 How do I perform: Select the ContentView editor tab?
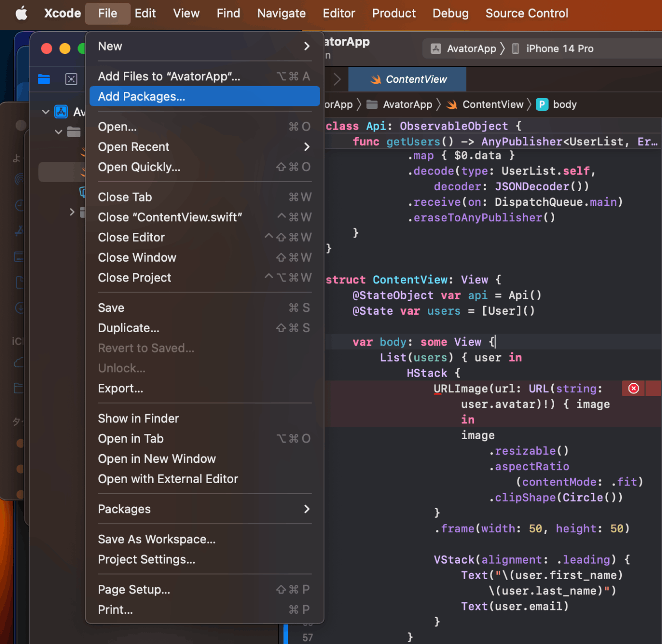(x=408, y=79)
